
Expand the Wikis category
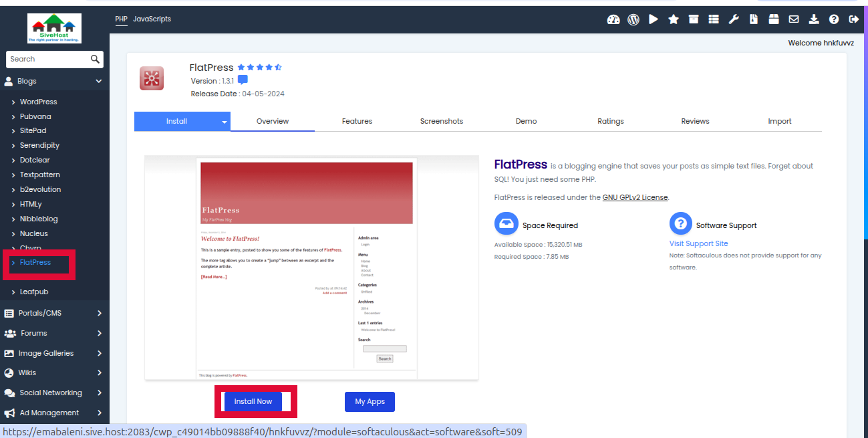click(55, 372)
